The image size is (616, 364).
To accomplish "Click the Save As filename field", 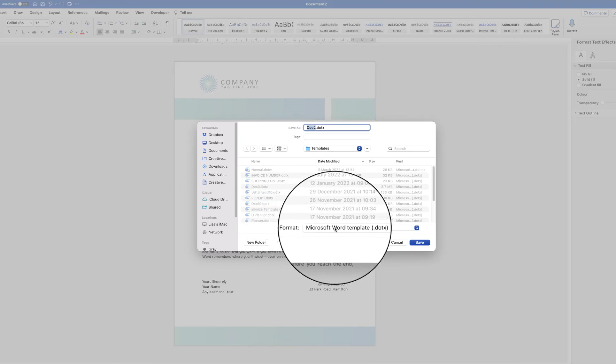I will tap(337, 128).
